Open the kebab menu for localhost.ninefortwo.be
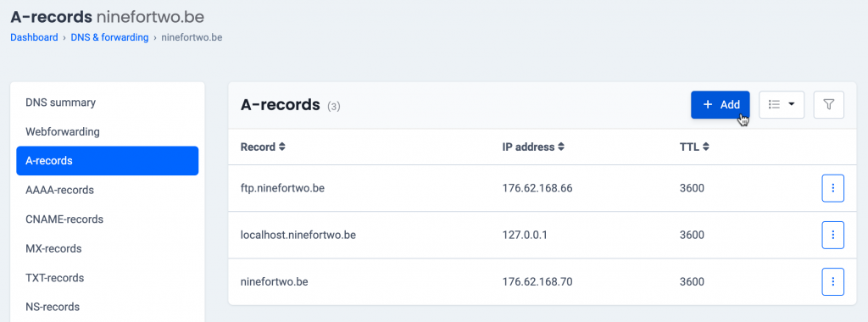This screenshot has height=322, width=868. (x=832, y=235)
